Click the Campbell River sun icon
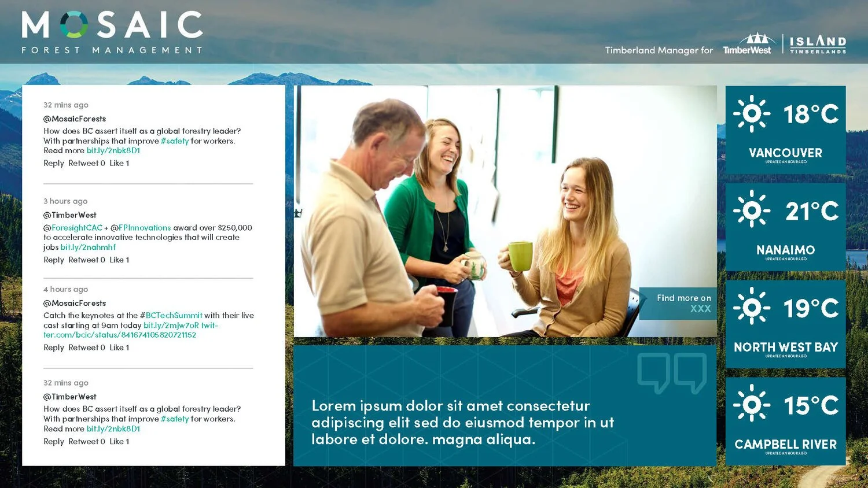868x488 pixels. point(751,405)
